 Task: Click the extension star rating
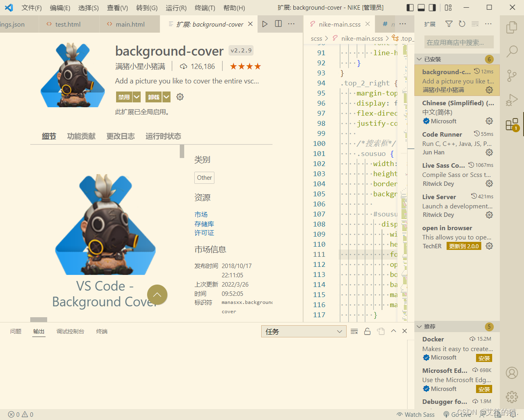click(x=245, y=67)
